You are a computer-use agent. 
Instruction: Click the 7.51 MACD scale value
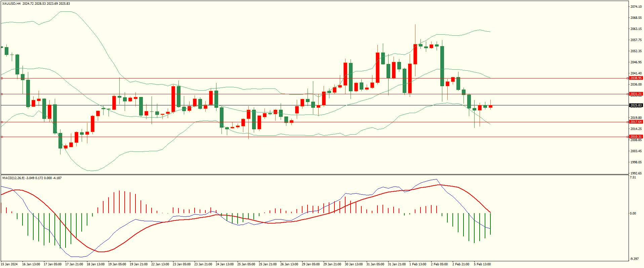click(x=633, y=177)
